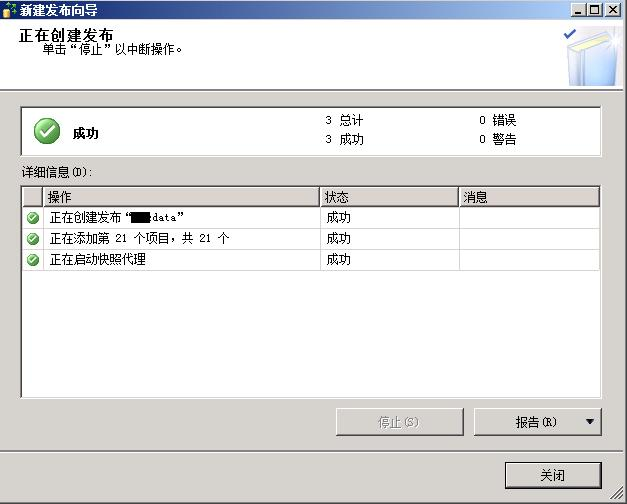Click the large green success checkmark icon
This screenshot has height=504, width=627.
coord(47,131)
